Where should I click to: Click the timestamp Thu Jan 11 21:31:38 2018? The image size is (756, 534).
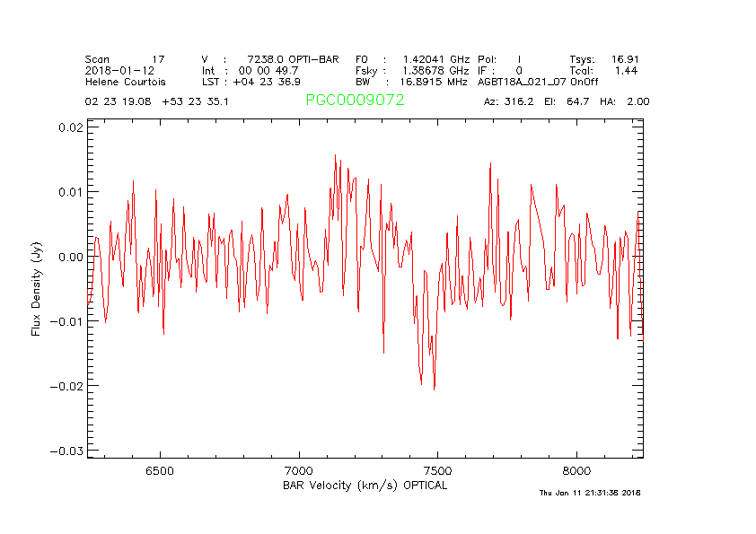pyautogui.click(x=589, y=493)
